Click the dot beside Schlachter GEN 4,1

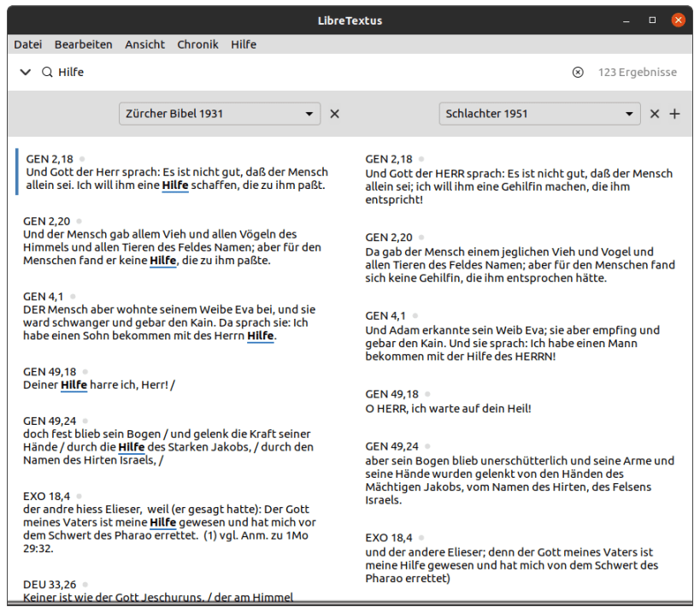pyautogui.click(x=415, y=316)
